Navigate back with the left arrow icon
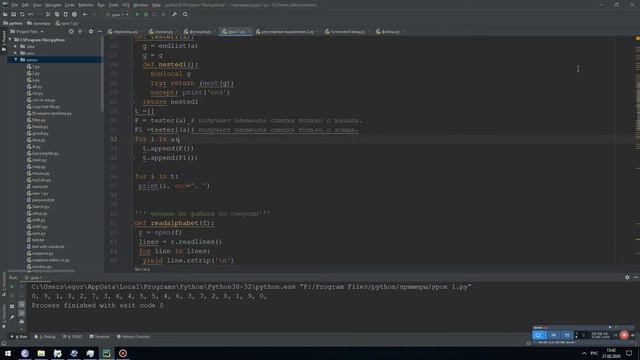Viewport: 640px width, 360px height. pyautogui.click(x=85, y=14)
